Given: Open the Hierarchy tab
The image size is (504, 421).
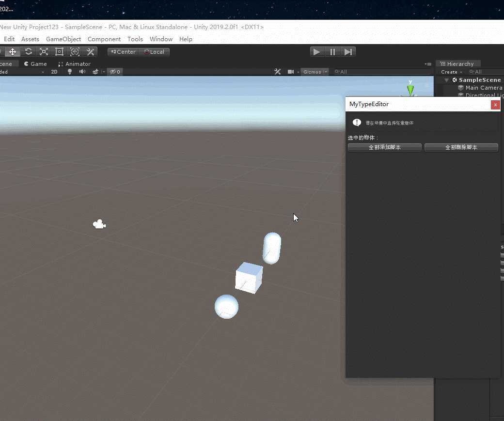Looking at the screenshot, I should coord(457,63).
